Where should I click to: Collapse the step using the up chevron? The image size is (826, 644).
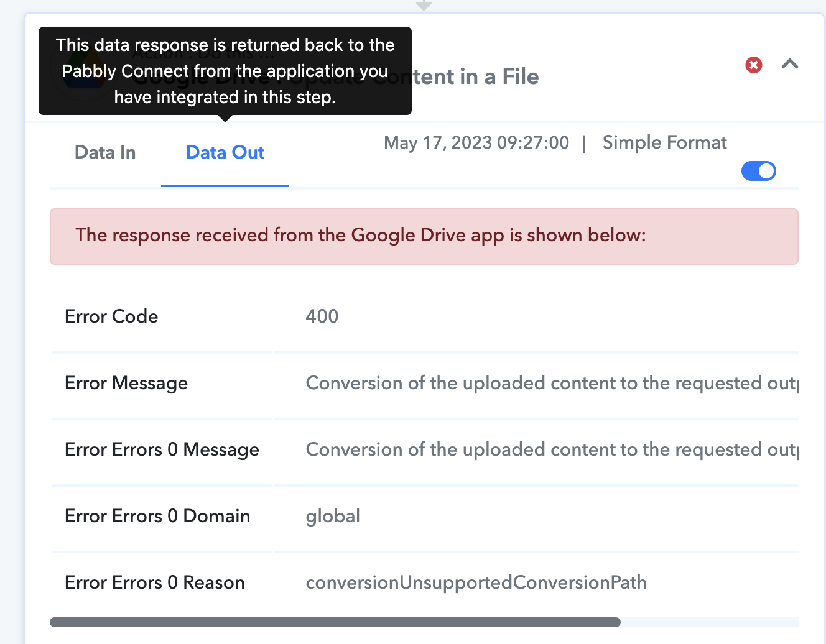[x=790, y=64]
